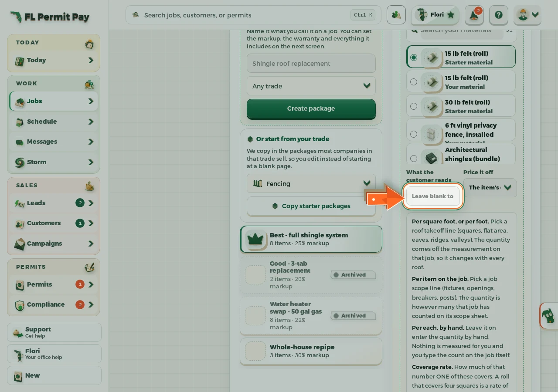Click the Schedule sidebar icon
This screenshot has height=392, width=558.
tap(20, 122)
